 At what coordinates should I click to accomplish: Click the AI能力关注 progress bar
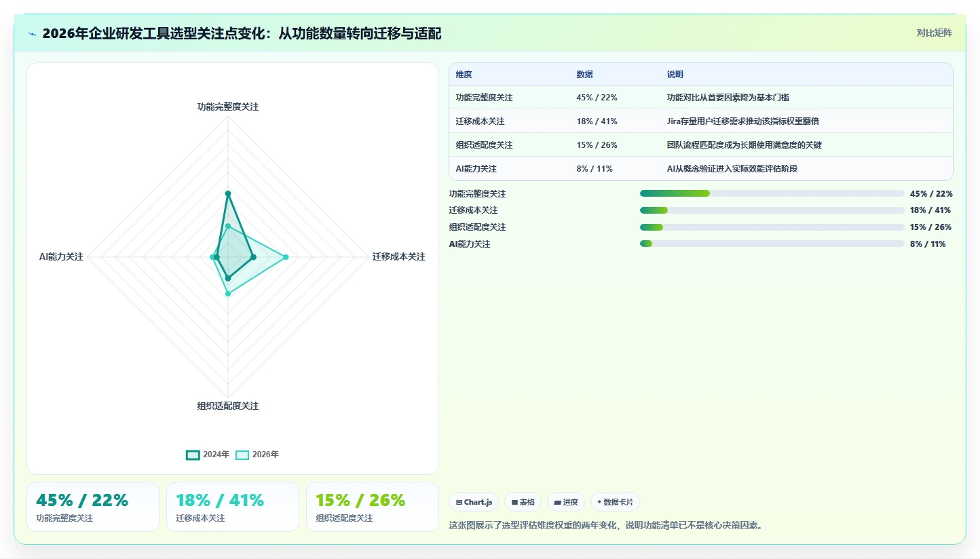coord(772,244)
